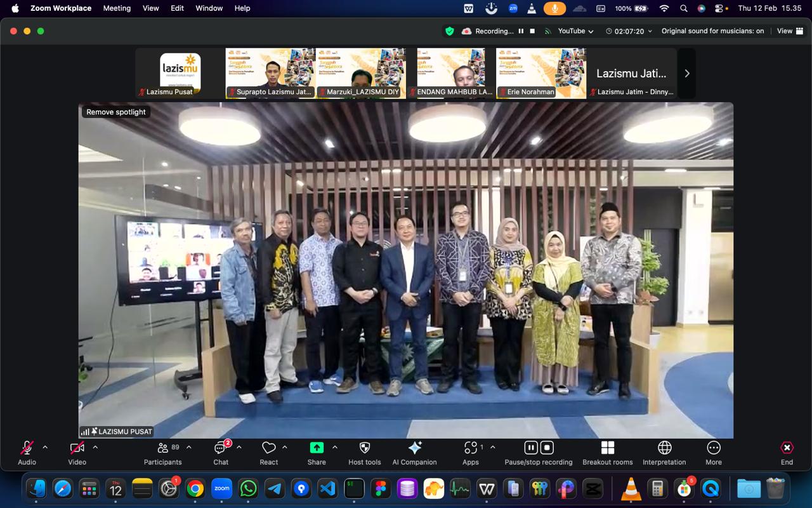This screenshot has height=508, width=812.
Task: Show next participants with gallery arrow
Action: pyautogui.click(x=686, y=74)
